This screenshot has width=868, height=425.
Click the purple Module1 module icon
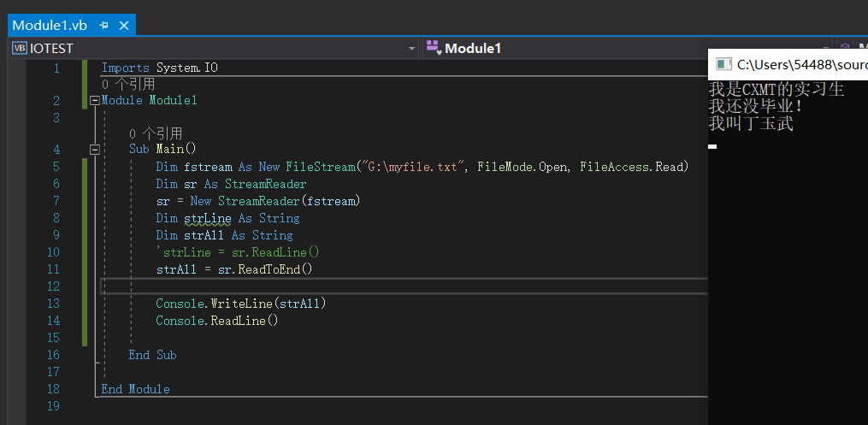click(x=433, y=48)
